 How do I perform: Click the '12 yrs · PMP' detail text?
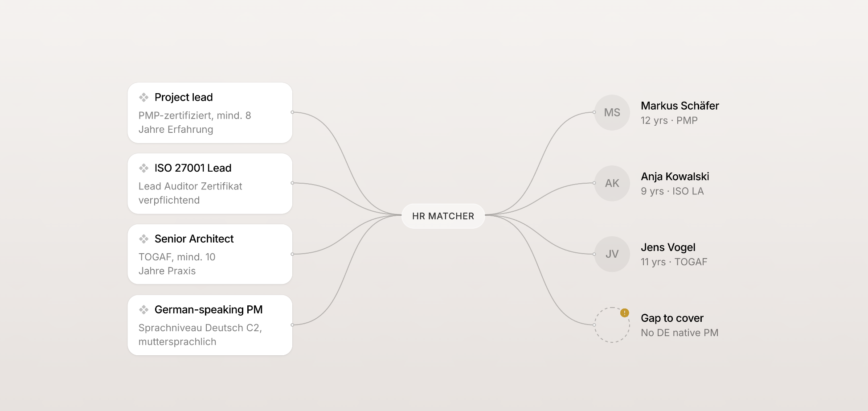pyautogui.click(x=669, y=120)
